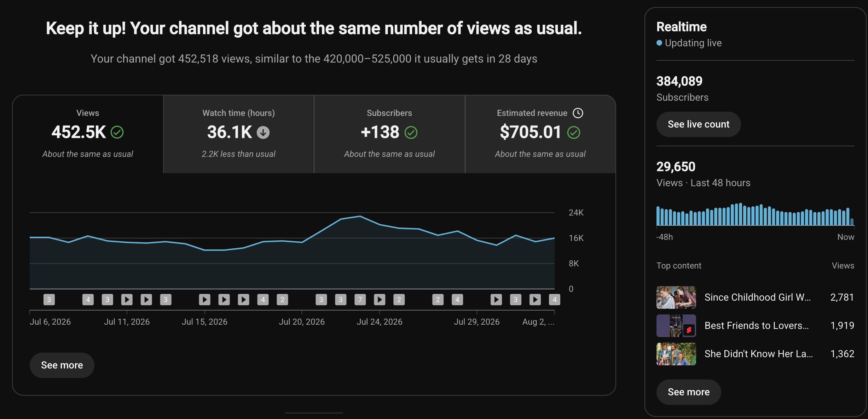868x419 pixels.
Task: Click the blue Updating live dot
Action: tap(659, 43)
